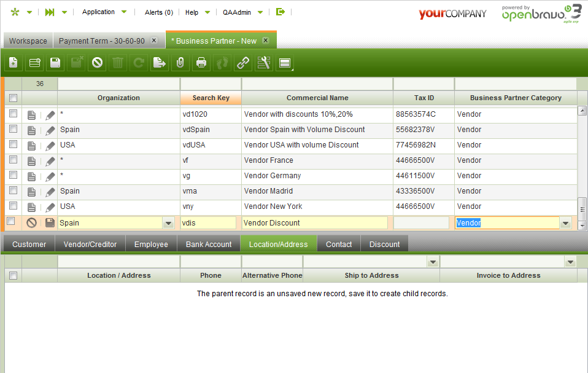Switch to the Workspace tab

28,41
